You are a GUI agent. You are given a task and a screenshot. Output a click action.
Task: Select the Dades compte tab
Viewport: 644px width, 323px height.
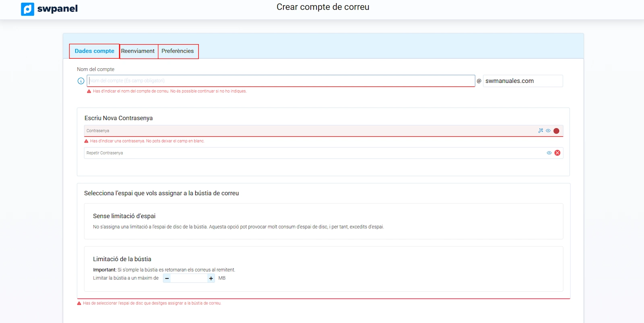pos(95,51)
